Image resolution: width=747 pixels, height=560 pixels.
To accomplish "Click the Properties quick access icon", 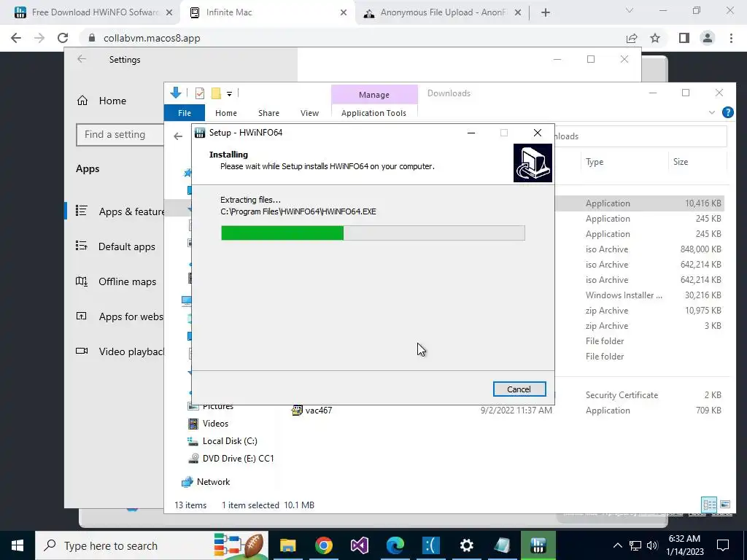I will click(200, 93).
